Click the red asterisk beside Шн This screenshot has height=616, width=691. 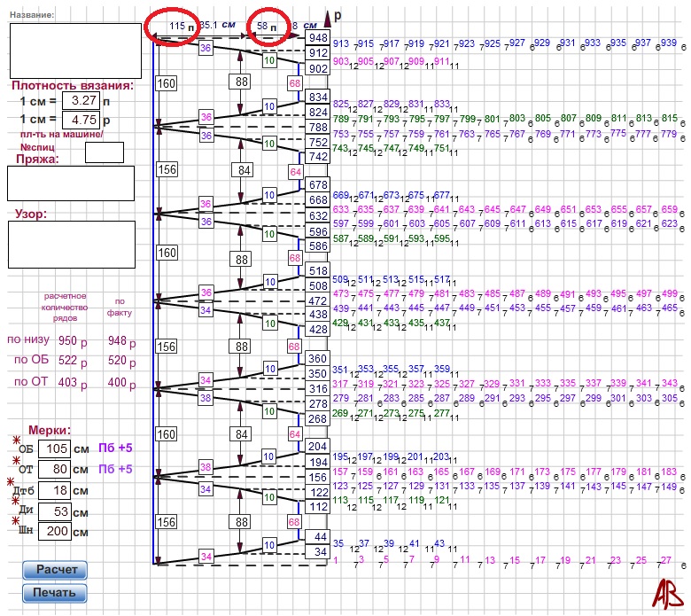15,522
